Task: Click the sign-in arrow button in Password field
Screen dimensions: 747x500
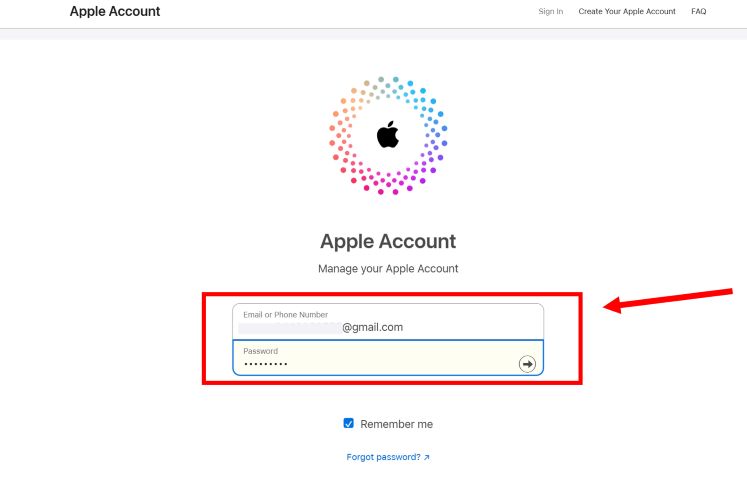Action: click(527, 364)
